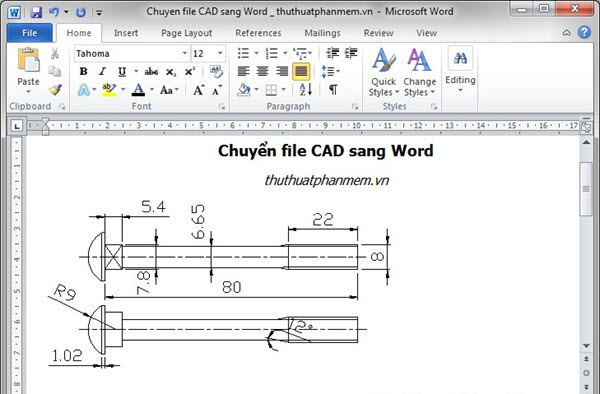Toggle Show/Hide paragraph marks
This screenshot has height=394, width=600.
tap(333, 90)
